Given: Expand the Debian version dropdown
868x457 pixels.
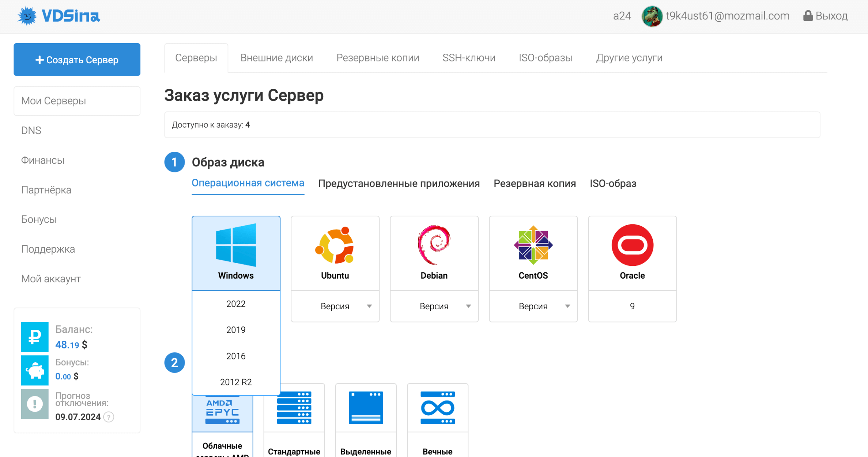Looking at the screenshot, I should point(434,306).
